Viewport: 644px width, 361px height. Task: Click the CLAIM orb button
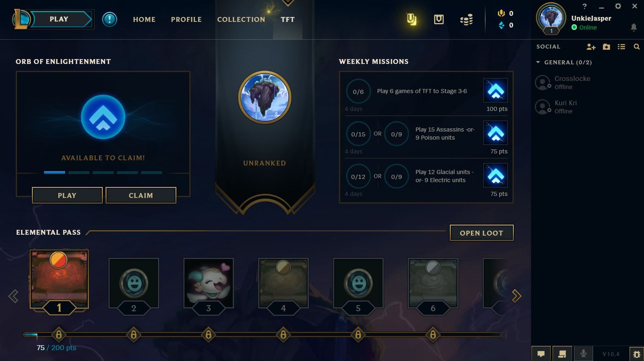141,195
